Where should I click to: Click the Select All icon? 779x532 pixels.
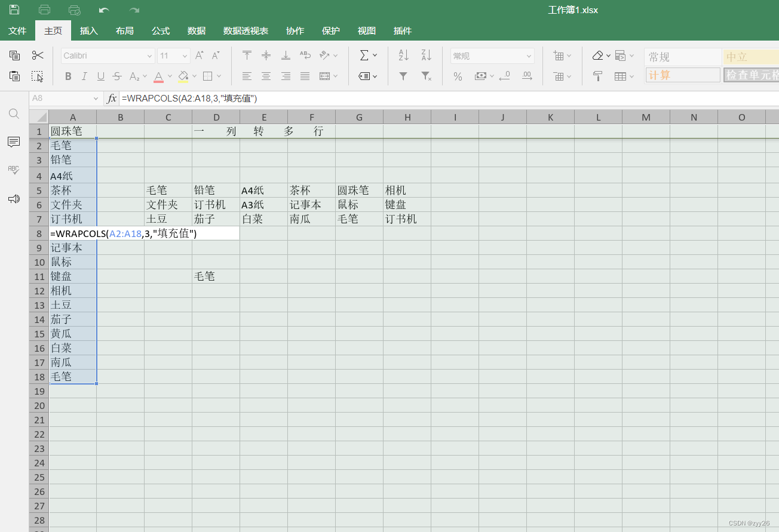(38, 76)
